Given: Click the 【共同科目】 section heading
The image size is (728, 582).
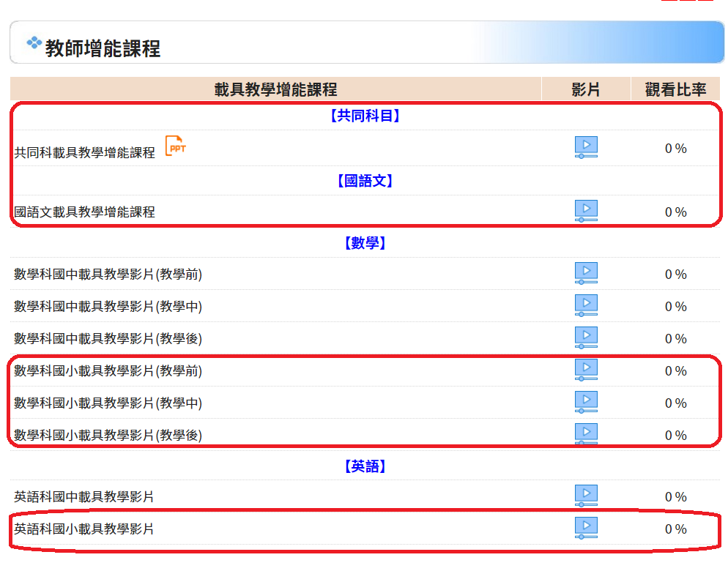Looking at the screenshot, I should tap(365, 116).
